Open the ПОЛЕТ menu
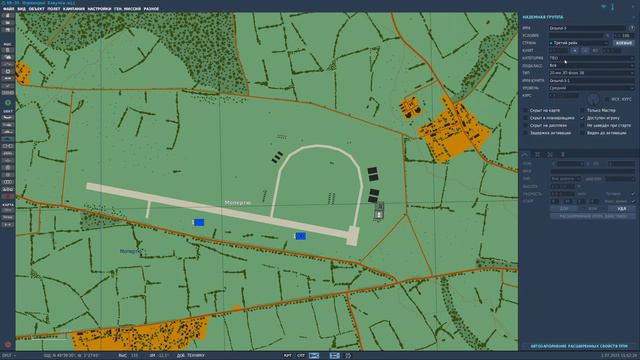640x360 pixels. point(54,9)
